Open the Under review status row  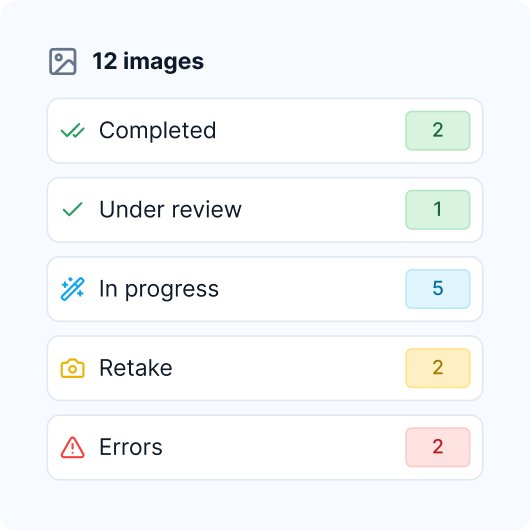pyautogui.click(x=265, y=210)
